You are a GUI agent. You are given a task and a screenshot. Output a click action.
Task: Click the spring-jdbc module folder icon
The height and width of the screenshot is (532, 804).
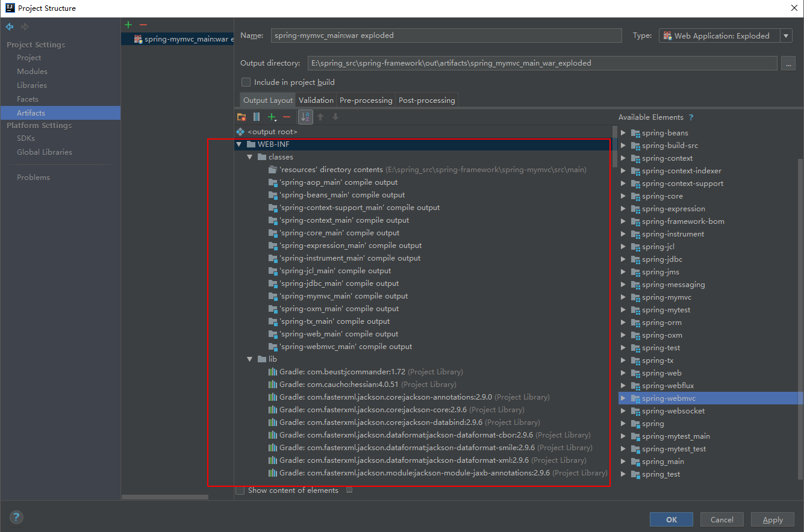pyautogui.click(x=635, y=259)
